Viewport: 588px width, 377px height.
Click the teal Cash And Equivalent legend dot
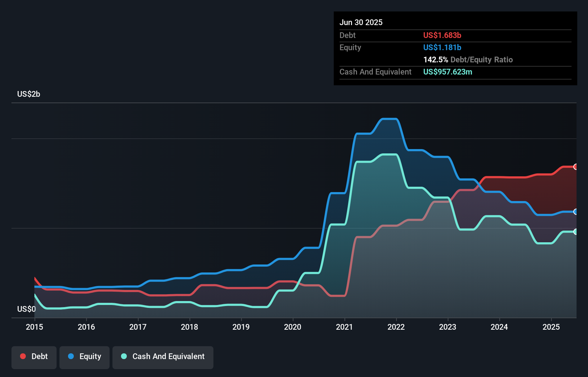(123, 356)
